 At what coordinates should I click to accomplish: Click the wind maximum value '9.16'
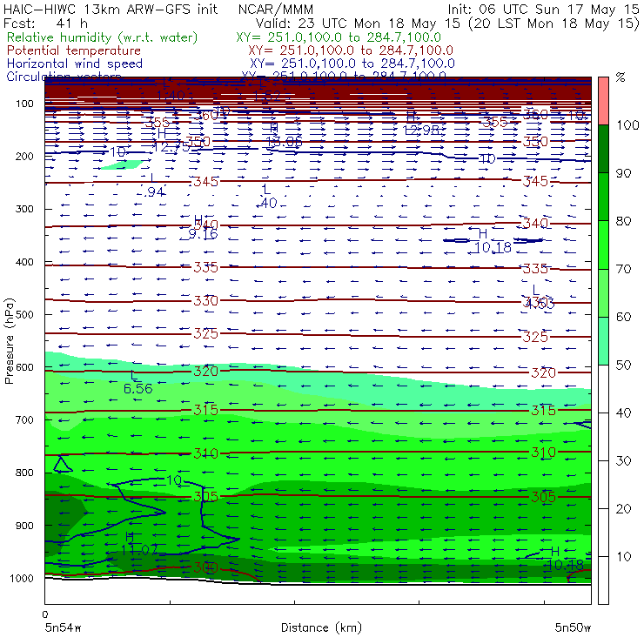click(203, 234)
